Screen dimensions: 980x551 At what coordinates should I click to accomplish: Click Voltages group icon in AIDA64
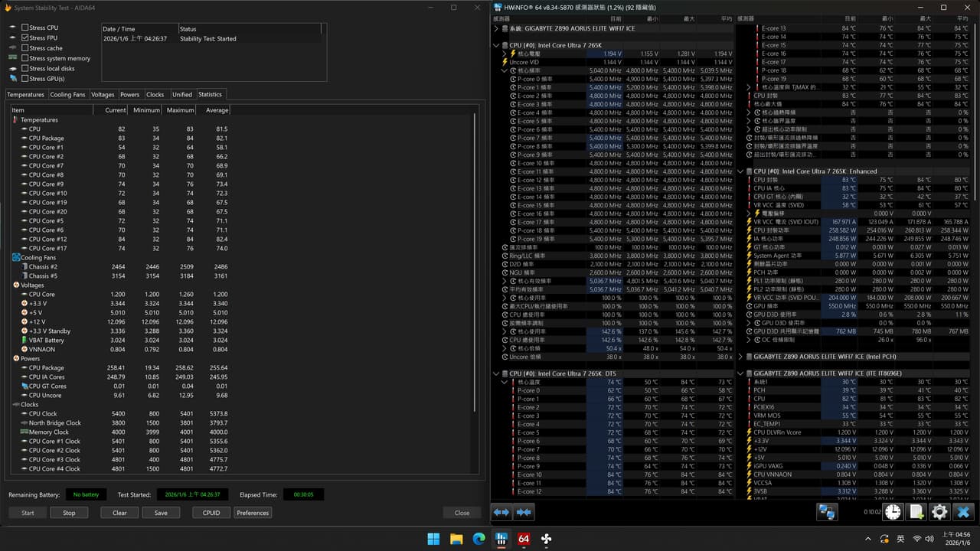(x=16, y=285)
